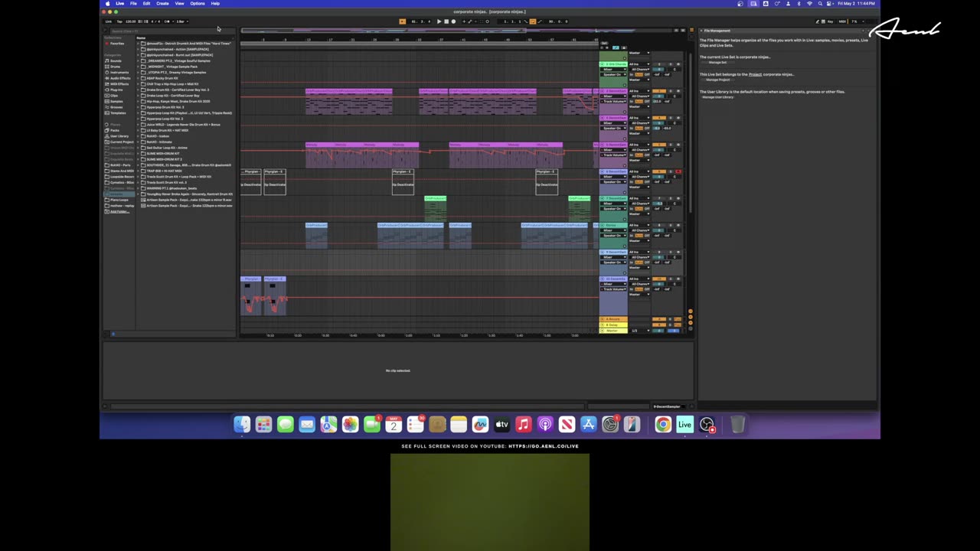
Task: Open the File menu
Action: (133, 3)
